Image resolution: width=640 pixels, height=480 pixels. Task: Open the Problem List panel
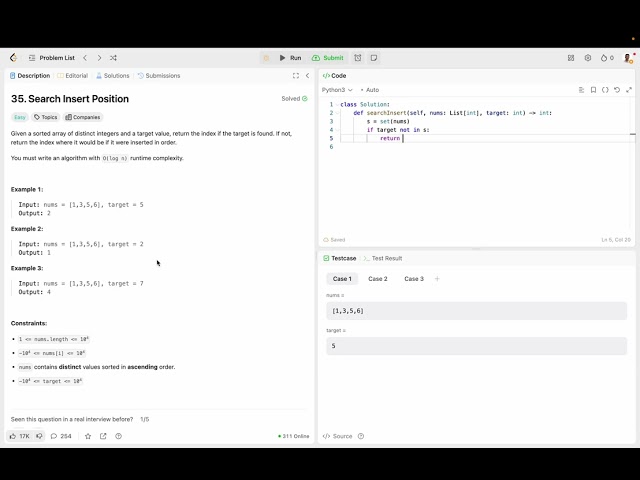[x=52, y=58]
